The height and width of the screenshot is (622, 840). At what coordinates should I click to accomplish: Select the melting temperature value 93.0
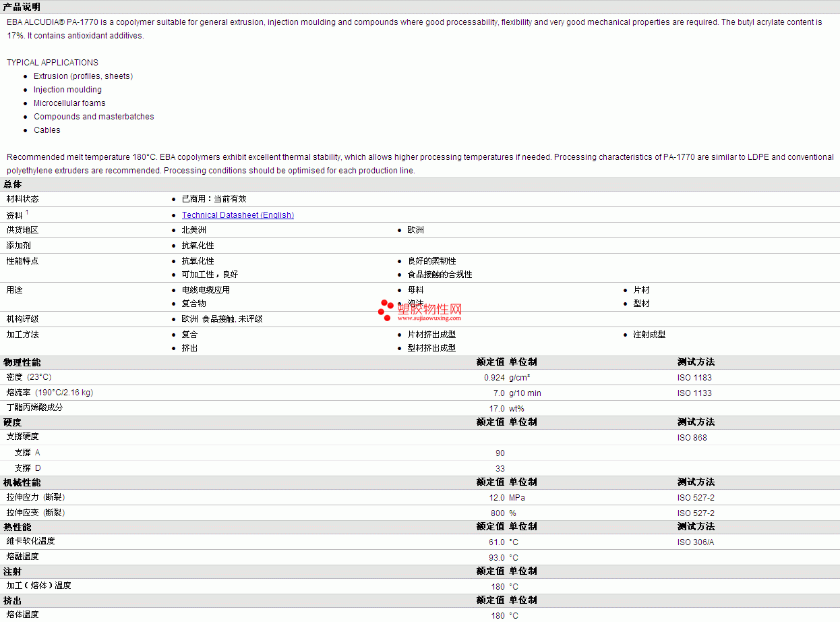point(497,558)
